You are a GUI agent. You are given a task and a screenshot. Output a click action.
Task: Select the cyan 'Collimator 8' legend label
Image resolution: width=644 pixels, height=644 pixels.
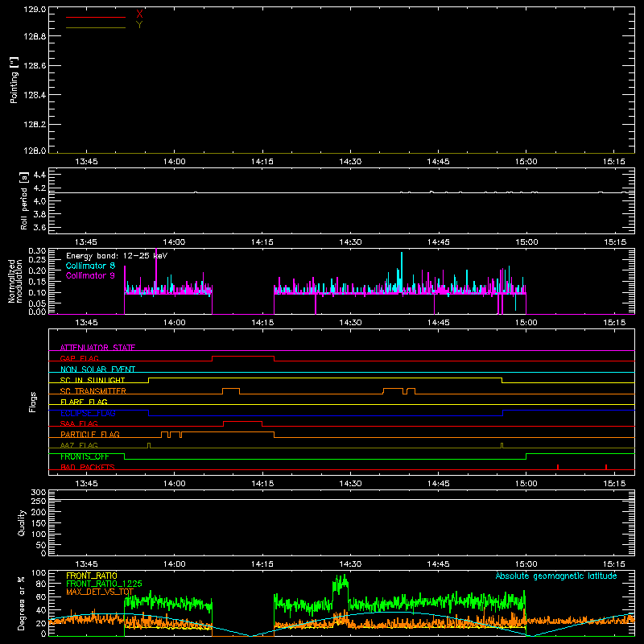[90, 266]
